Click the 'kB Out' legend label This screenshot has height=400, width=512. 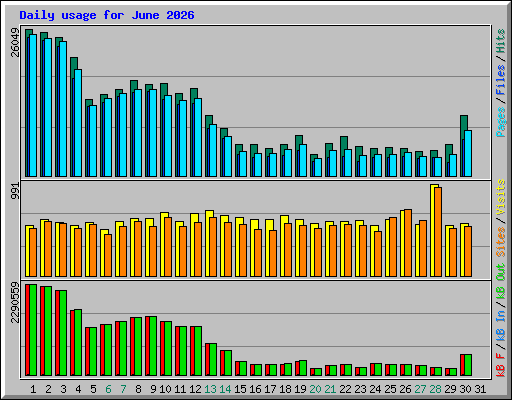500,282
